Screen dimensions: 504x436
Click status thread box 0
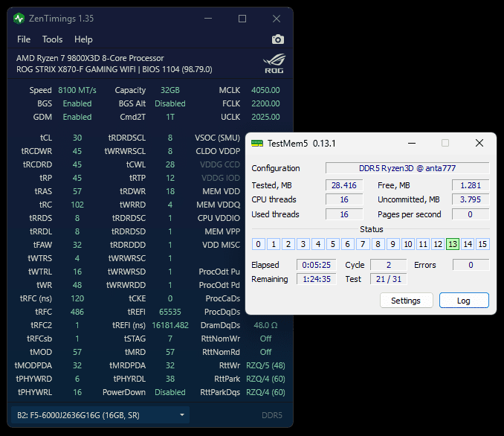click(259, 244)
